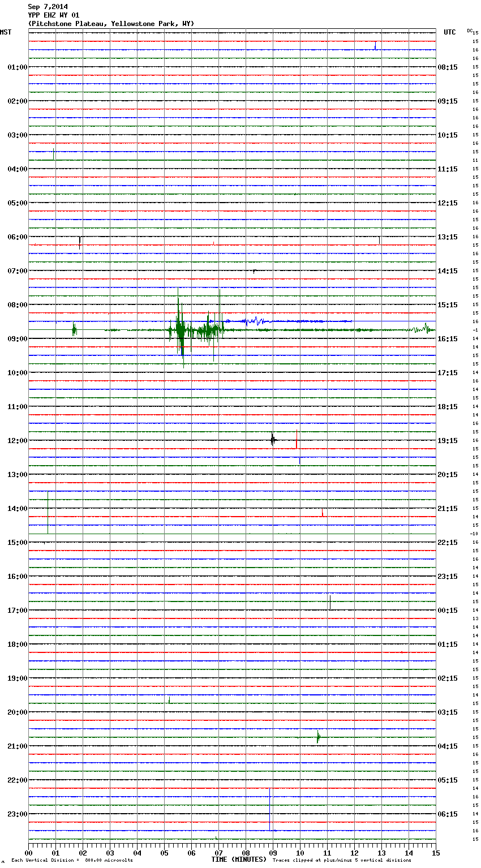This screenshot has height=868, width=481.
Task: Click the large green earthquake waveform burst
Action: (181, 329)
